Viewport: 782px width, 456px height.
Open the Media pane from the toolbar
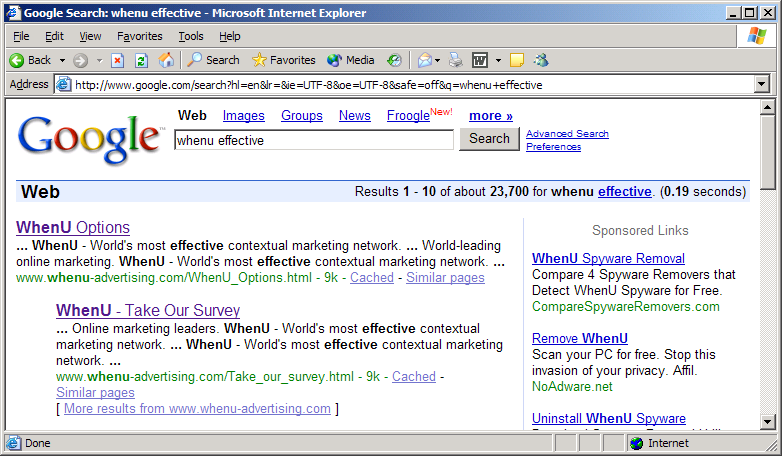click(x=350, y=60)
